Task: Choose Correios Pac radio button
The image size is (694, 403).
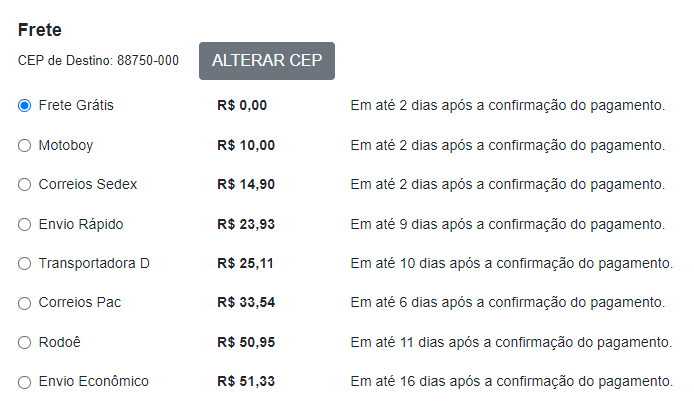Action: (24, 303)
